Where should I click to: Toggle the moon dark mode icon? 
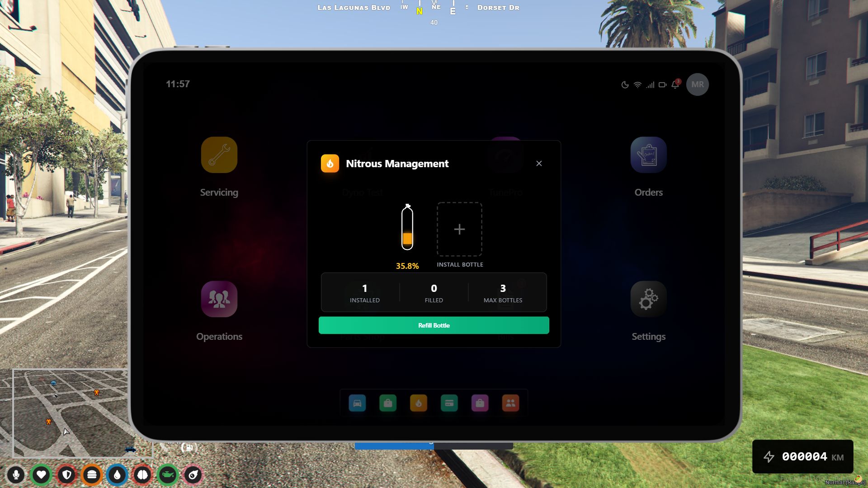pyautogui.click(x=625, y=85)
